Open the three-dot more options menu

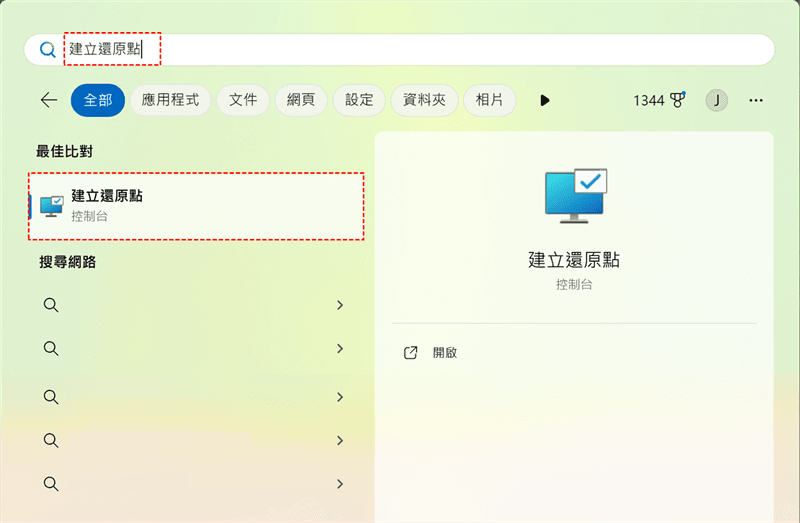756,101
